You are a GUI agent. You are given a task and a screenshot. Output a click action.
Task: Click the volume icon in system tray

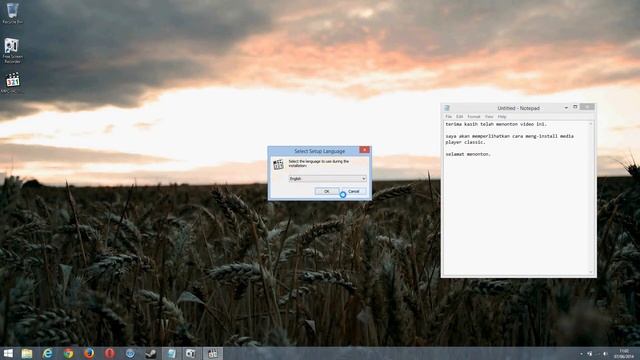point(605,354)
